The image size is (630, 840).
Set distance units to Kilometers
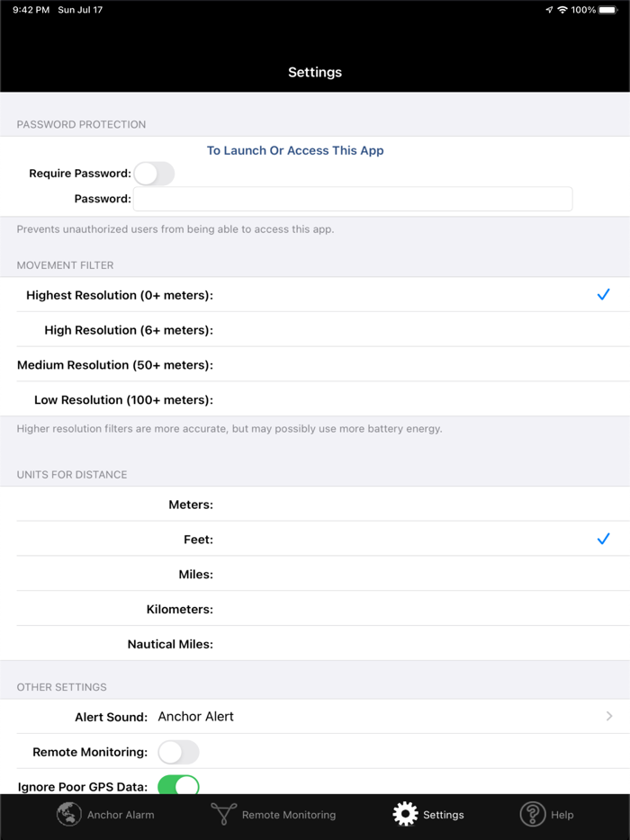click(315, 609)
